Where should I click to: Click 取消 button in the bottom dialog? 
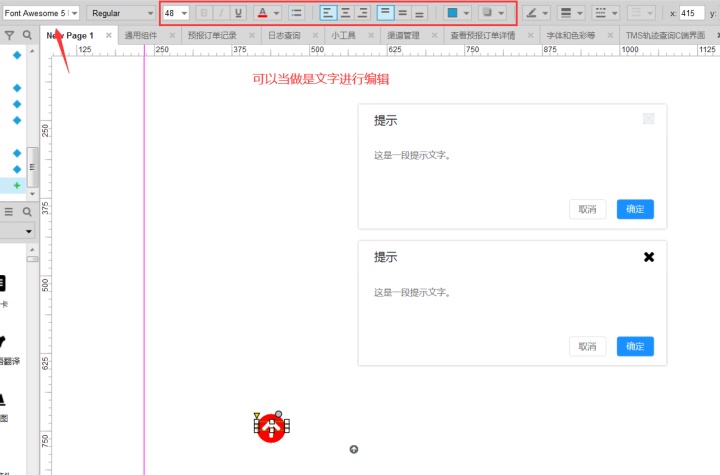[x=587, y=347]
